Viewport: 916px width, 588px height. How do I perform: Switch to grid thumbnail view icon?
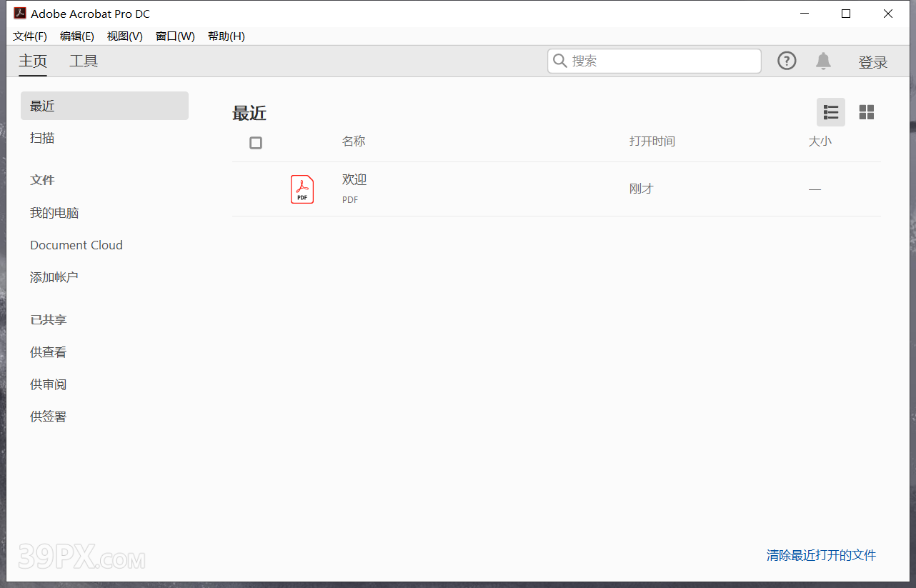(x=867, y=112)
